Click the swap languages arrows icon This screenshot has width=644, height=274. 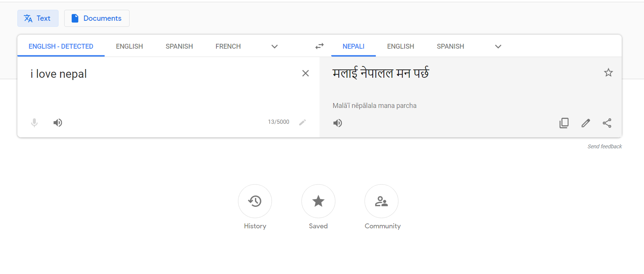320,46
